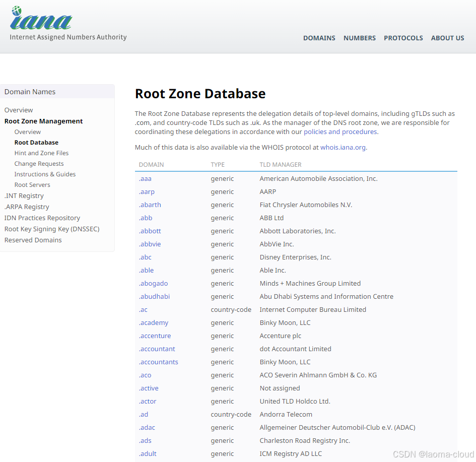476x462 pixels.
Task: Open Reserved Domains page
Action: pyautogui.click(x=33, y=240)
